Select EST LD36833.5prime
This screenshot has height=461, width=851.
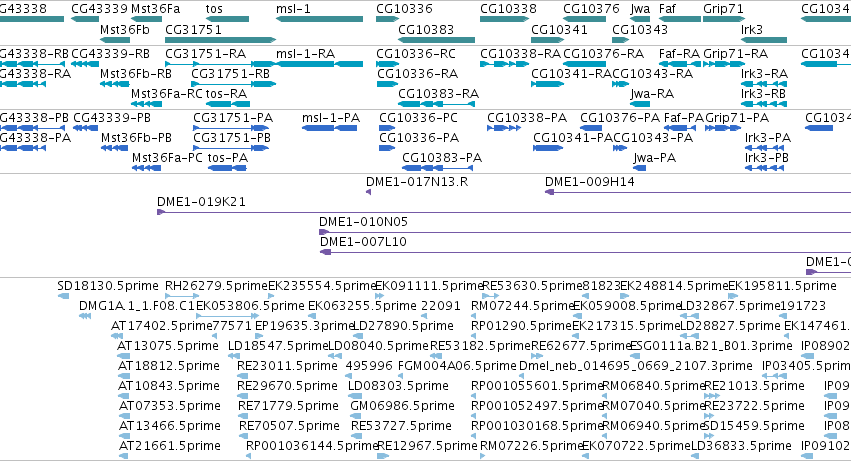point(741,446)
